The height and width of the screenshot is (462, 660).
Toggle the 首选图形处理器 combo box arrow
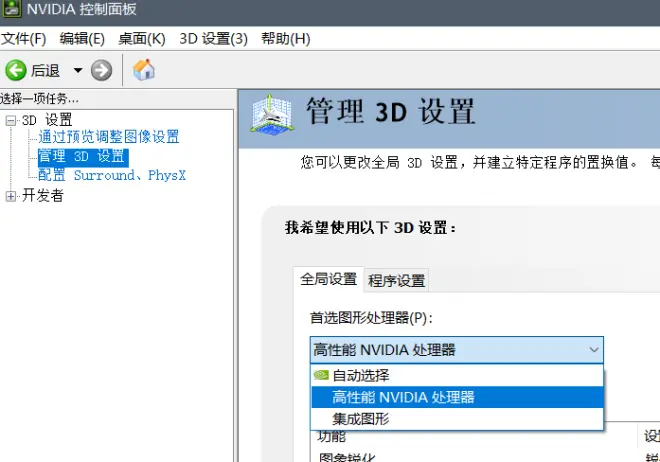click(x=594, y=350)
